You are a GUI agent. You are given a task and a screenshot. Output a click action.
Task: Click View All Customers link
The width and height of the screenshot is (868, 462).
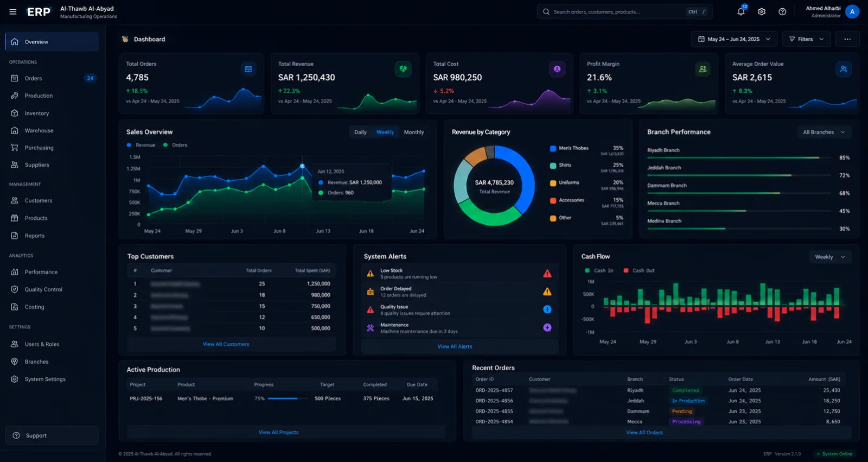pos(226,344)
